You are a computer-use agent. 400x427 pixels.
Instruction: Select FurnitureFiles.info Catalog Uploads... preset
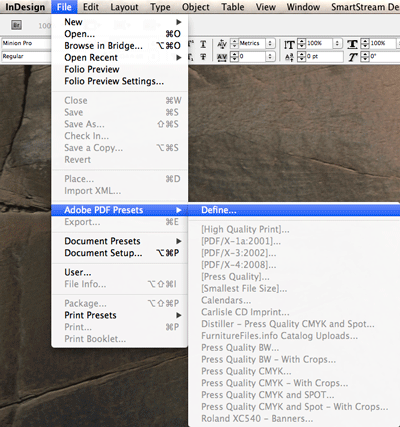coord(294,336)
